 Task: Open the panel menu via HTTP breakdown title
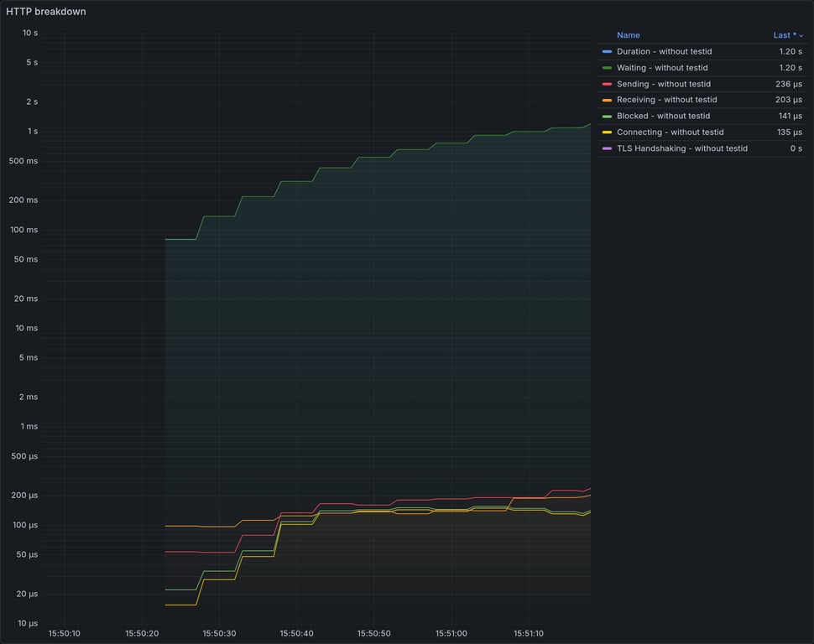pos(46,11)
